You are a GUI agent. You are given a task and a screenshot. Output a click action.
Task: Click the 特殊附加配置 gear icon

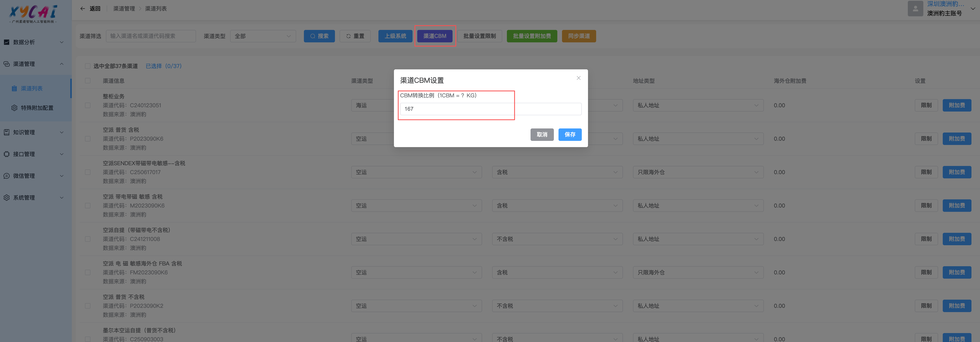click(x=14, y=108)
